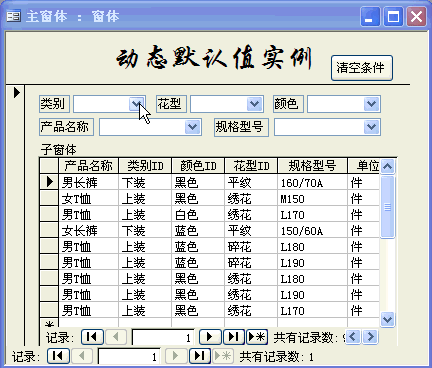Go to next record in subform navigator

pos(210,337)
